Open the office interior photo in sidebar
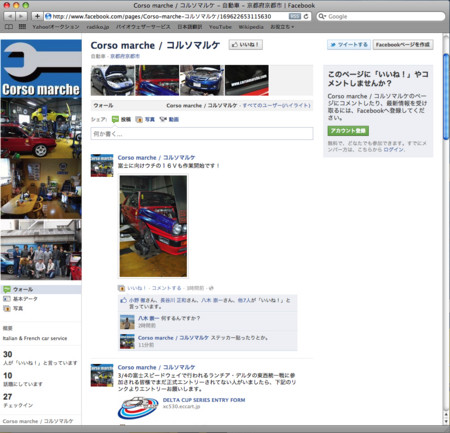The height and width of the screenshot is (433, 450). click(41, 189)
